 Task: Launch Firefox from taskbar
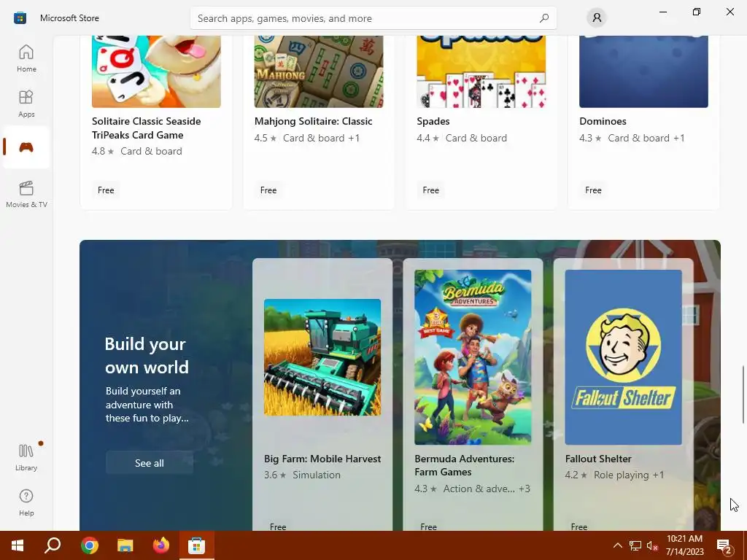tap(161, 545)
